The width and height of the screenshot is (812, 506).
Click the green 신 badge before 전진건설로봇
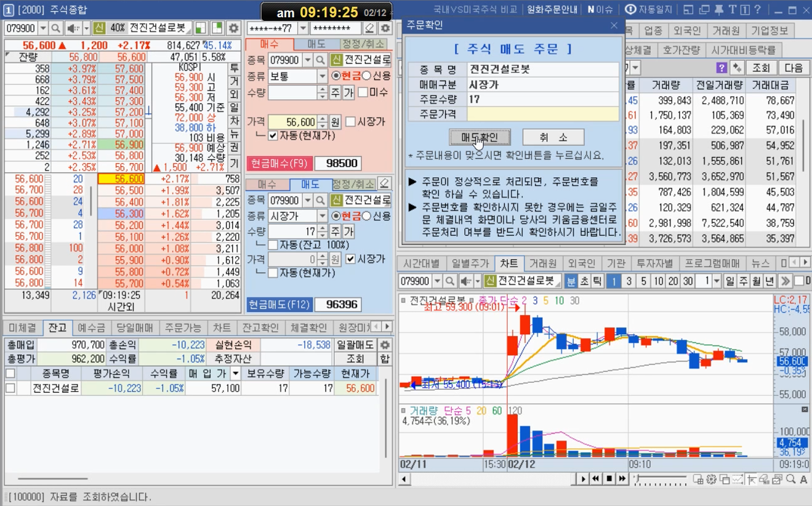click(100, 28)
